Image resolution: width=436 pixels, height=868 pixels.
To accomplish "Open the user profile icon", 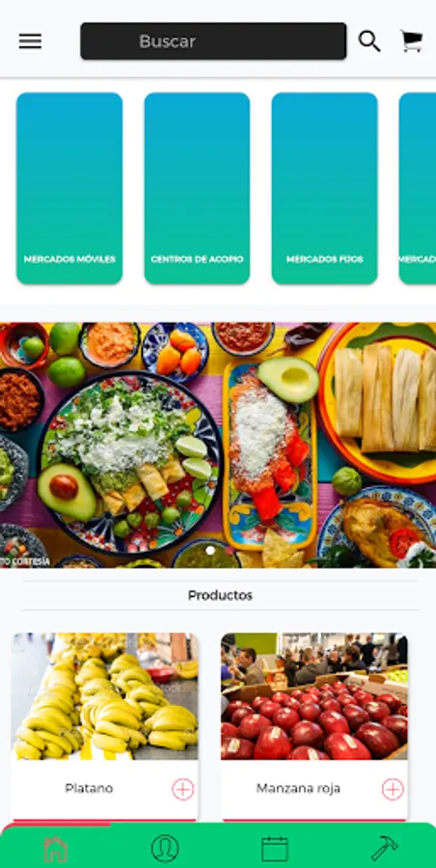I will coord(165,849).
